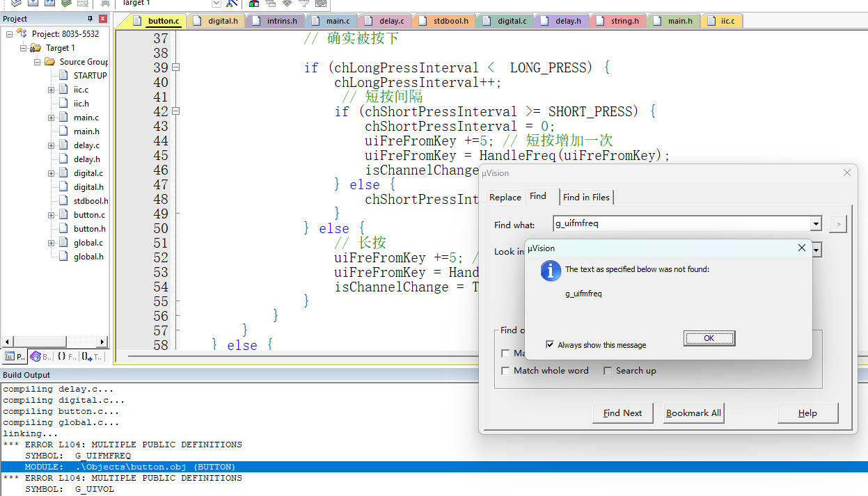Pin the Project panel with the pushpin

90,19
